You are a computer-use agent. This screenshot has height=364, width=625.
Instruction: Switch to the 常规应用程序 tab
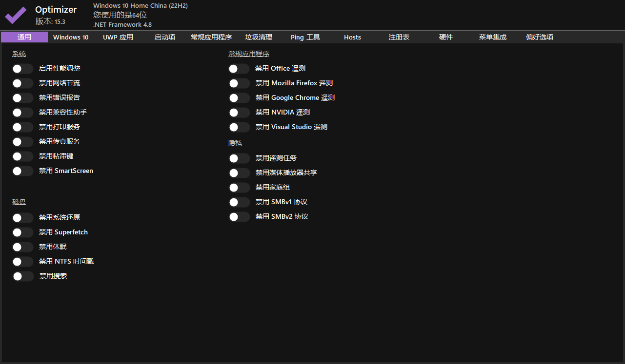(x=211, y=37)
